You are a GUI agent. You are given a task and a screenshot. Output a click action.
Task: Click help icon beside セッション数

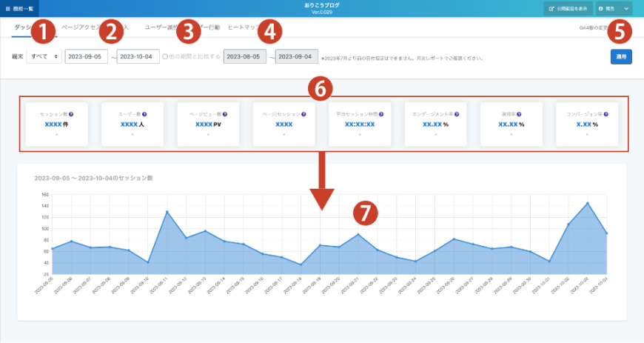click(70, 115)
